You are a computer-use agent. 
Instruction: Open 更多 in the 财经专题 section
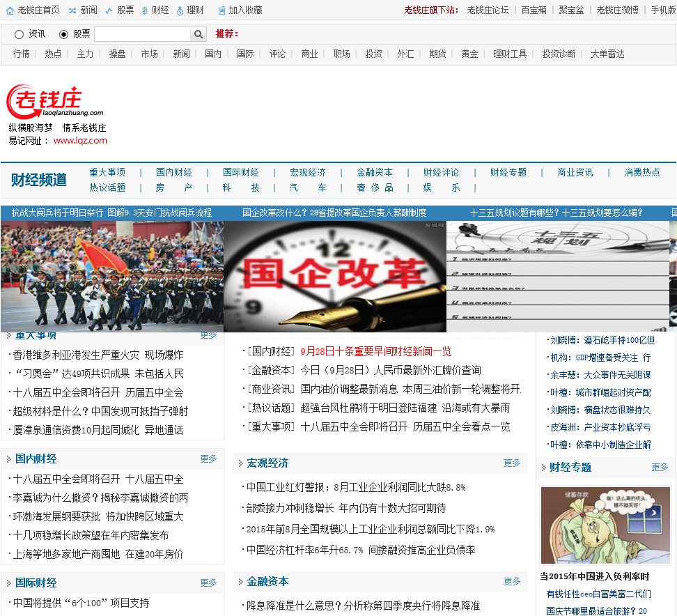click(660, 467)
